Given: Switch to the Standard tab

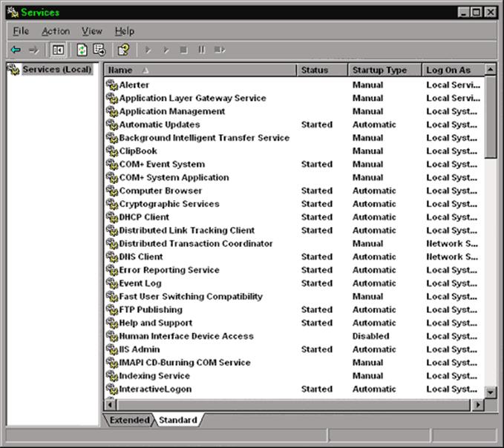Looking at the screenshot, I should 178,420.
